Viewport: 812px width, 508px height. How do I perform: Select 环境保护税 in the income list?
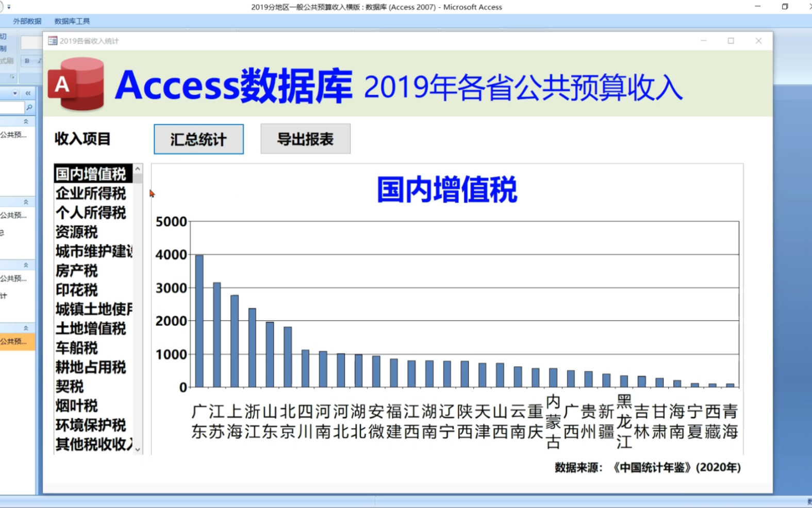pos(93,425)
